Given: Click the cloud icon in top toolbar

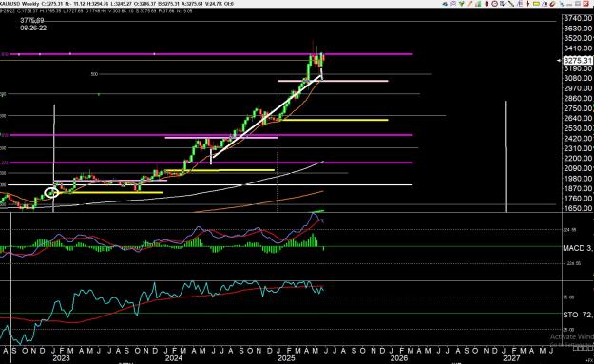Looking at the screenshot, I should 445,4.
